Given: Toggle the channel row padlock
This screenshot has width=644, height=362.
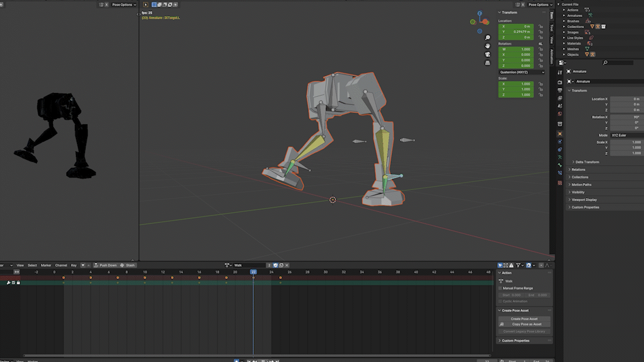Looking at the screenshot, I should pos(18,283).
